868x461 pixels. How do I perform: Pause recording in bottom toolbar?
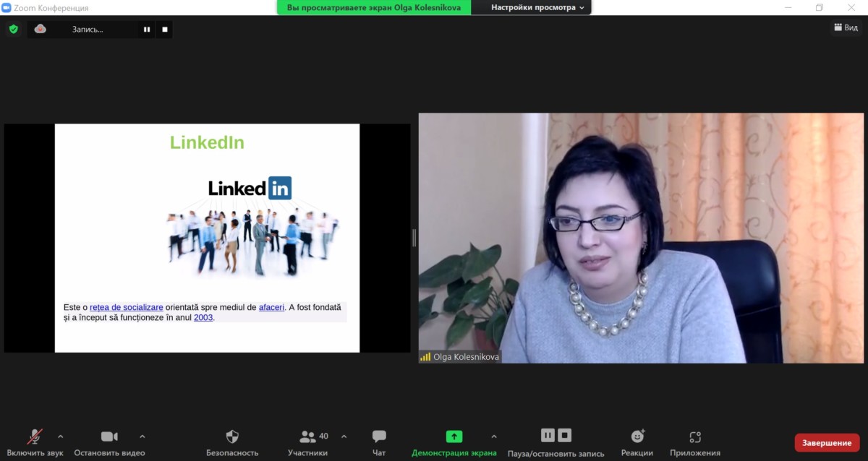click(x=548, y=435)
